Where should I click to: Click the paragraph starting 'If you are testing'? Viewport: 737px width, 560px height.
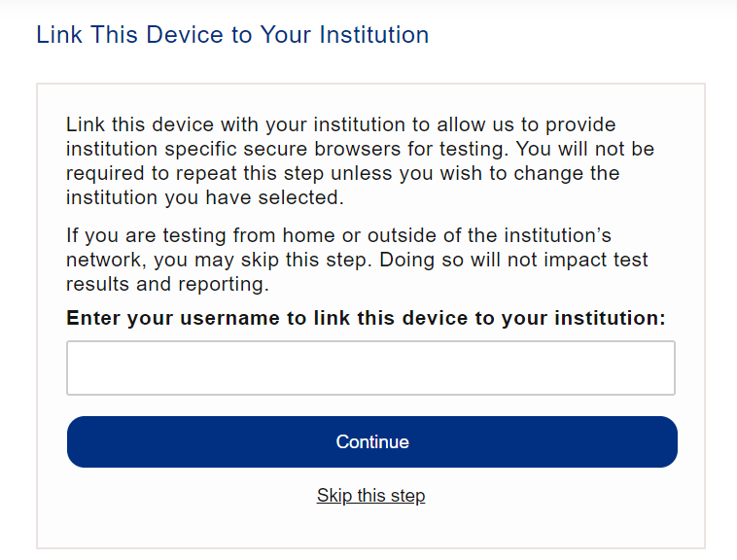pos(357,261)
